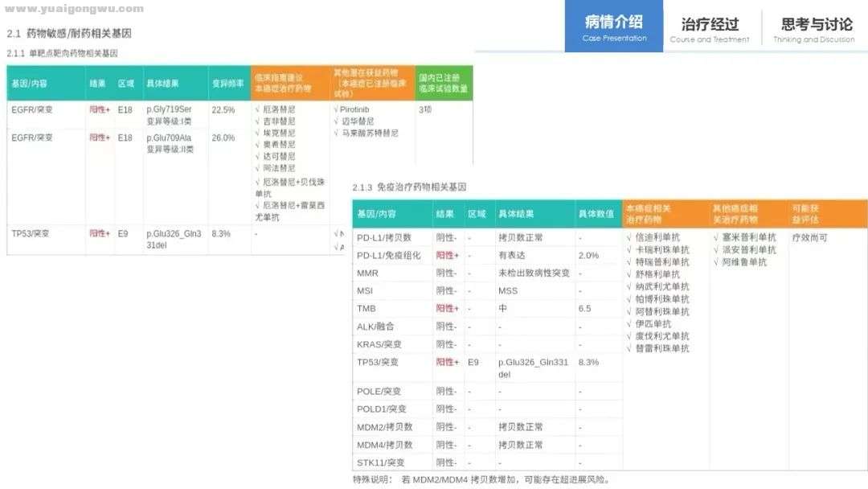Click the 26.0% variant frequency value
Viewport: 868px width, 489px height.
pyautogui.click(x=223, y=138)
